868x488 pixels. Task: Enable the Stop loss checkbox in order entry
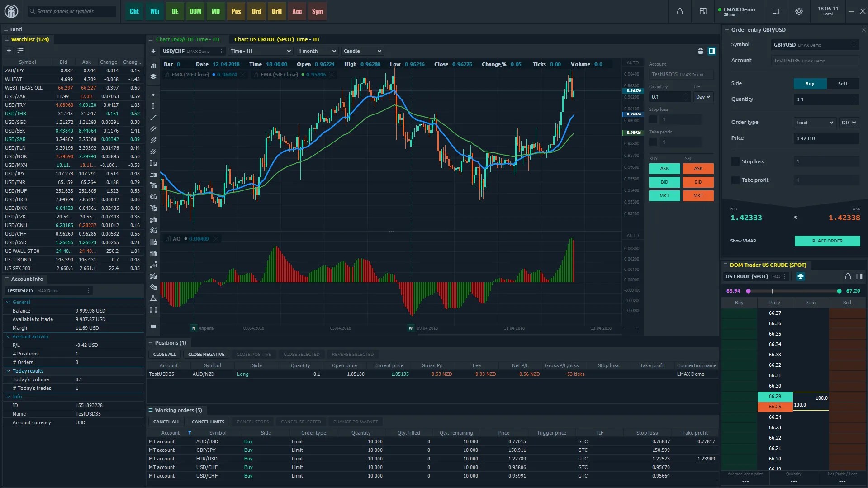click(x=735, y=161)
